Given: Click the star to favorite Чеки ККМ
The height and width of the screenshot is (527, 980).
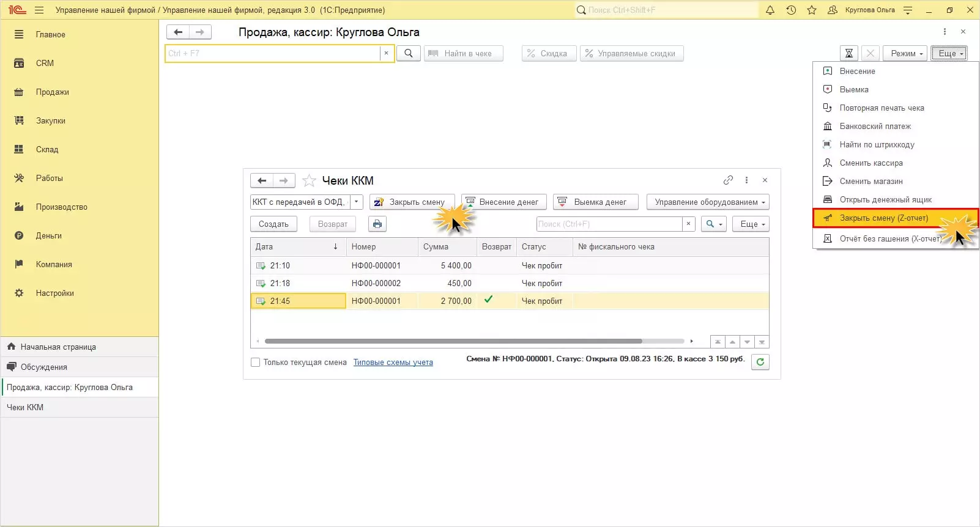Looking at the screenshot, I should coord(310,180).
